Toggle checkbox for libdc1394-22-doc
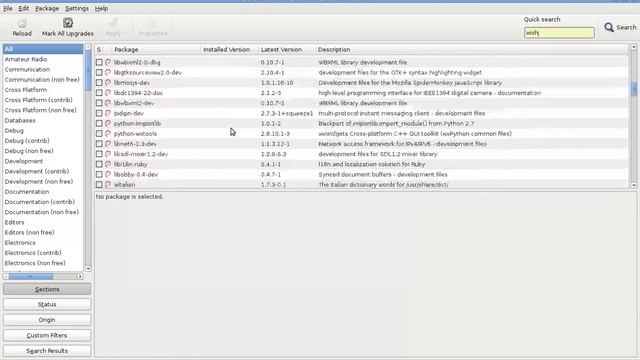 [x=99, y=93]
